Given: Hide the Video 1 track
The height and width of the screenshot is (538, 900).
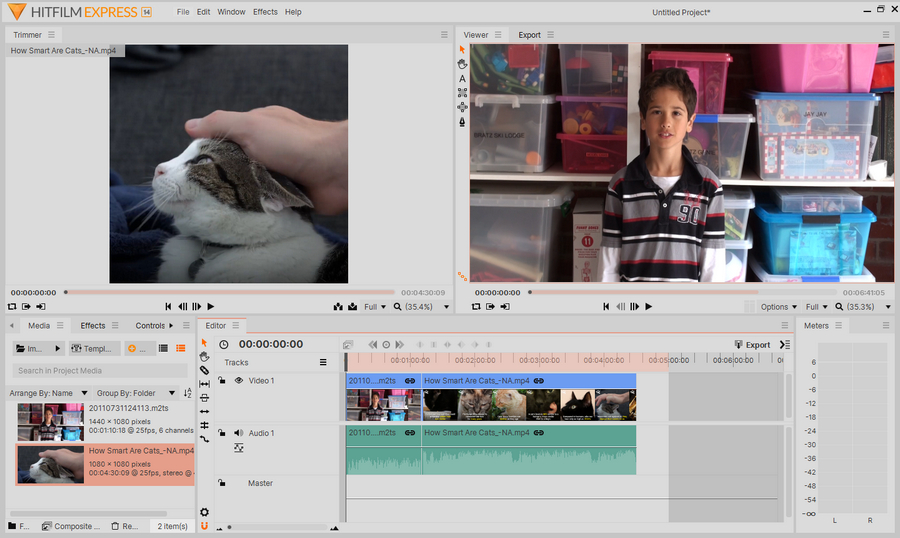Looking at the screenshot, I should tap(239, 381).
